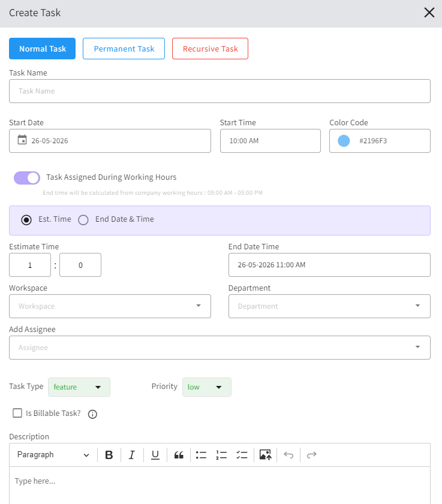This screenshot has width=442, height=504.
Task: Create a bulleted list
Action: coord(201,455)
